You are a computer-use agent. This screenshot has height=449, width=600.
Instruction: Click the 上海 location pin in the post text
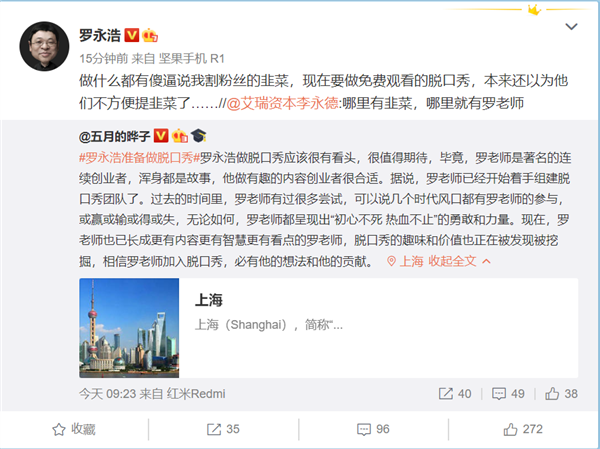pyautogui.click(x=405, y=261)
